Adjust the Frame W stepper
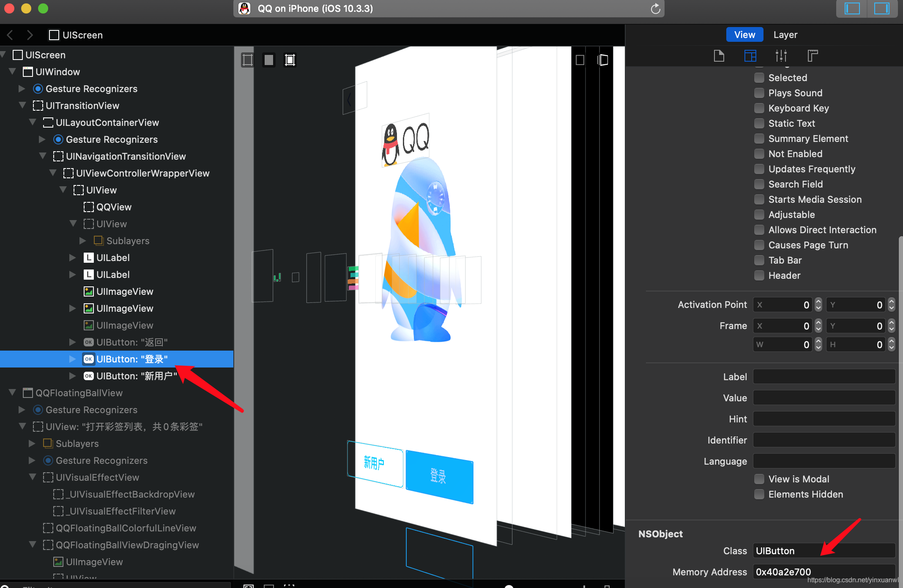 coord(818,345)
